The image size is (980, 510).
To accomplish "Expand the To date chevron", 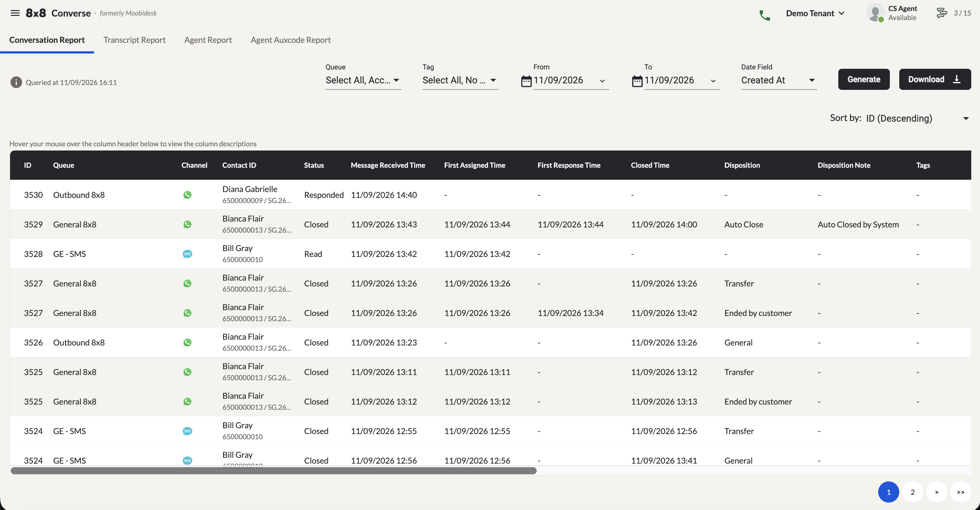I will point(713,81).
